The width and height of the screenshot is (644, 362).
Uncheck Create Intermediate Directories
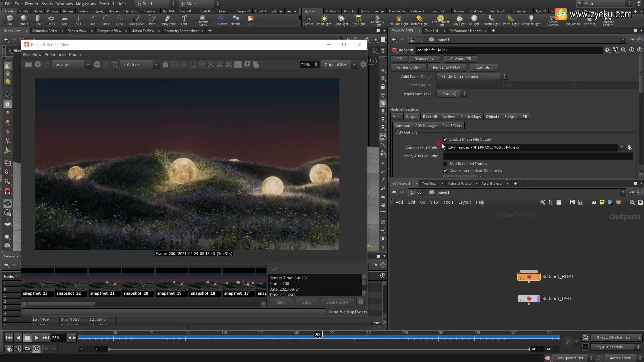point(445,171)
